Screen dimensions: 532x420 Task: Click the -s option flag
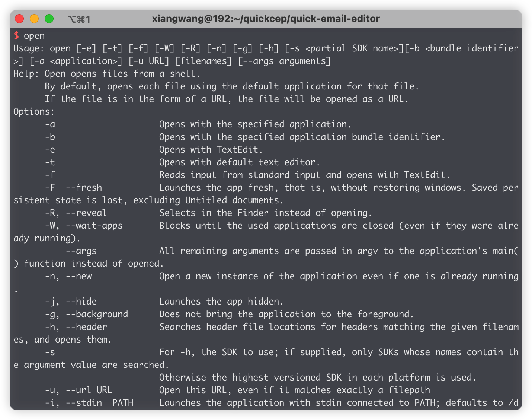(50, 352)
